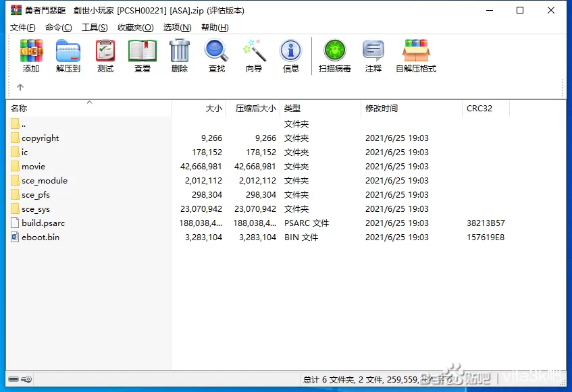Minimize the WinRAR window
Image resolution: width=572 pixels, height=392 pixels.
490,10
